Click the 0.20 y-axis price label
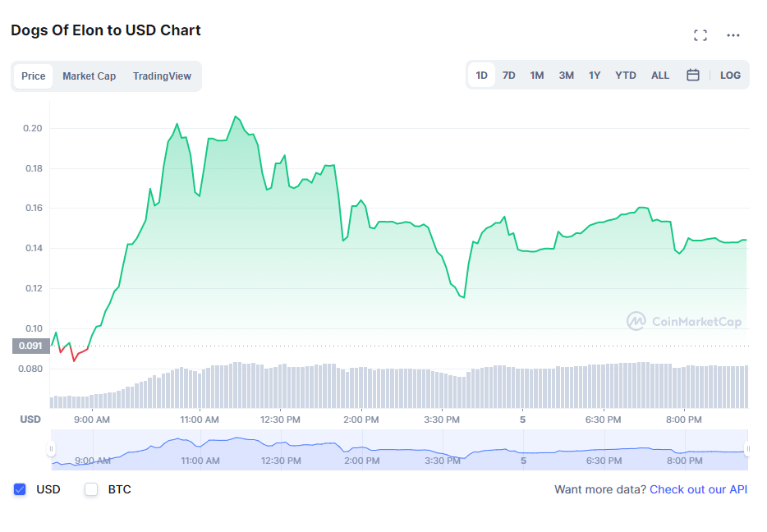This screenshot has width=767, height=532. tap(33, 128)
